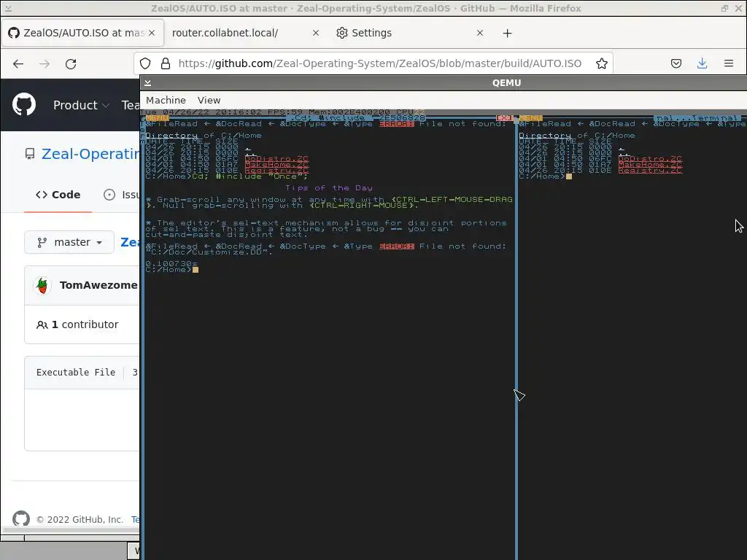Image resolution: width=747 pixels, height=560 pixels.
Task: Click left terminal prompt cursor after 0.100730s
Action: click(196, 270)
